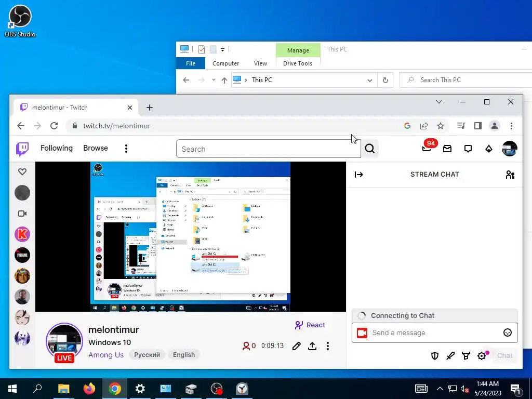Open the chat community users icon

point(510,175)
